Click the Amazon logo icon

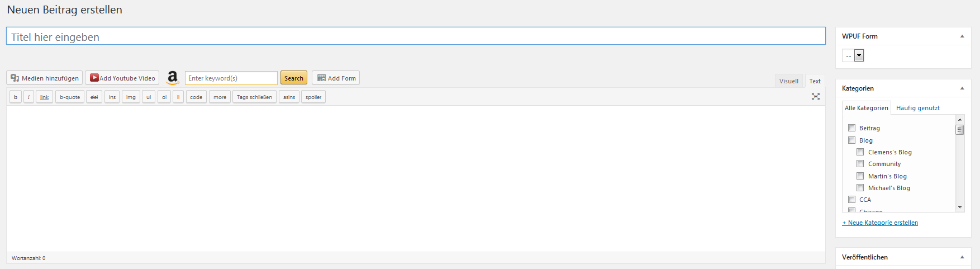pos(173,78)
